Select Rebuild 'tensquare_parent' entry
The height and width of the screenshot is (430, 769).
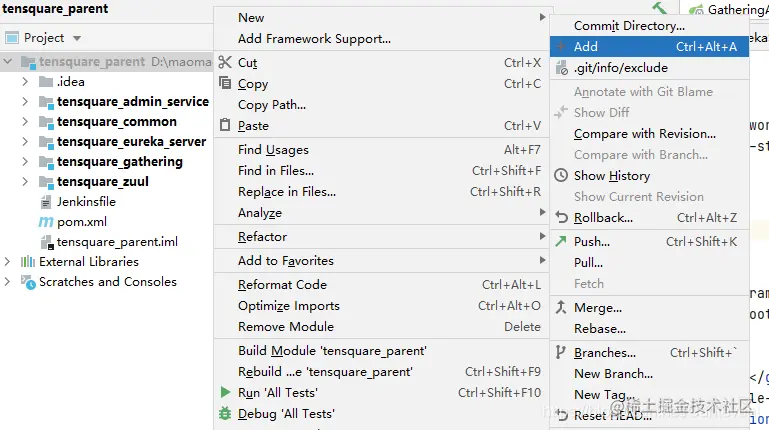tap(382, 372)
